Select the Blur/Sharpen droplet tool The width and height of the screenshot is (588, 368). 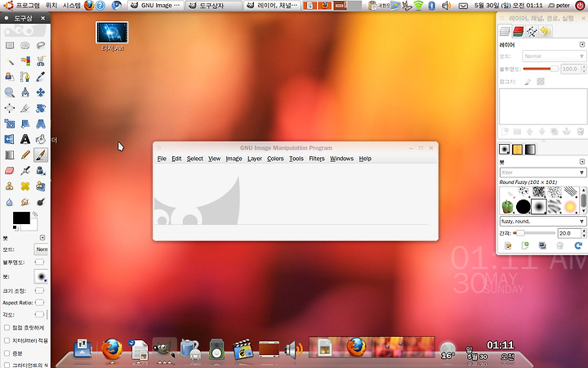(x=9, y=202)
